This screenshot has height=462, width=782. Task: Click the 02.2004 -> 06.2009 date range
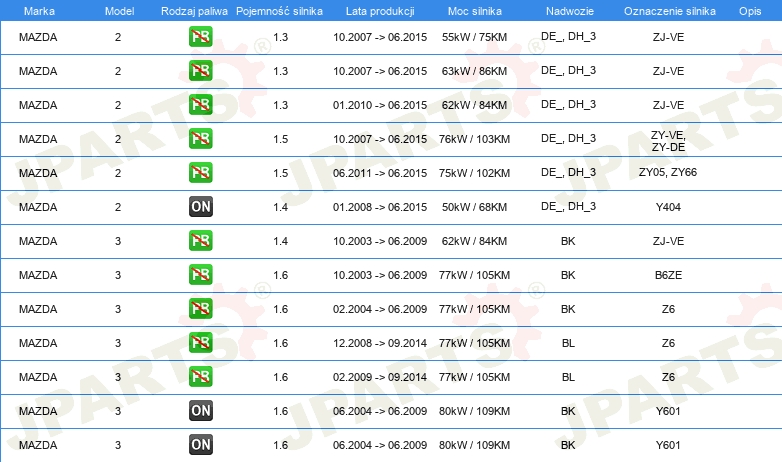380,309
